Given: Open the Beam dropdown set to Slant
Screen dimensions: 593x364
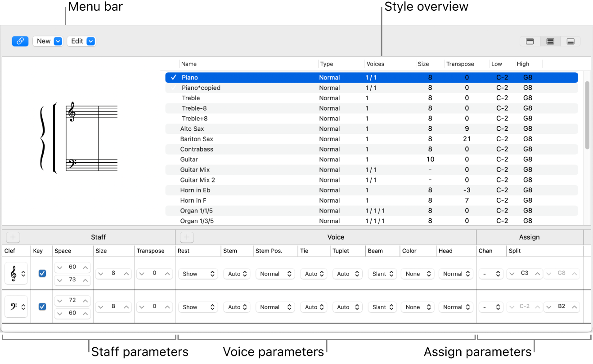Looking at the screenshot, I should 382,273.
